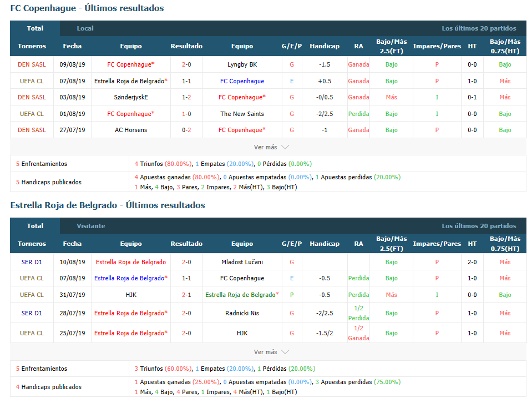Screen dimensions: 532x403
Task: Open Lyngby BK team link
Action: pyautogui.click(x=242, y=64)
